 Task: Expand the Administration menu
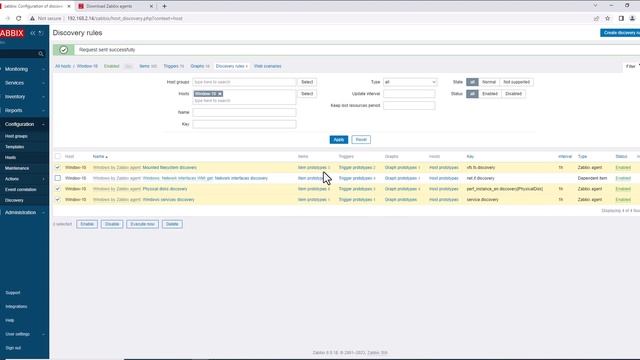24,213
